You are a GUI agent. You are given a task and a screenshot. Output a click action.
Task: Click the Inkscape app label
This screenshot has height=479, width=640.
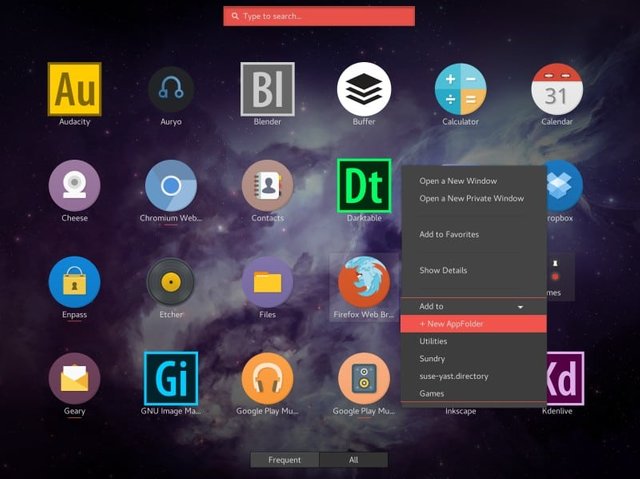click(460, 411)
